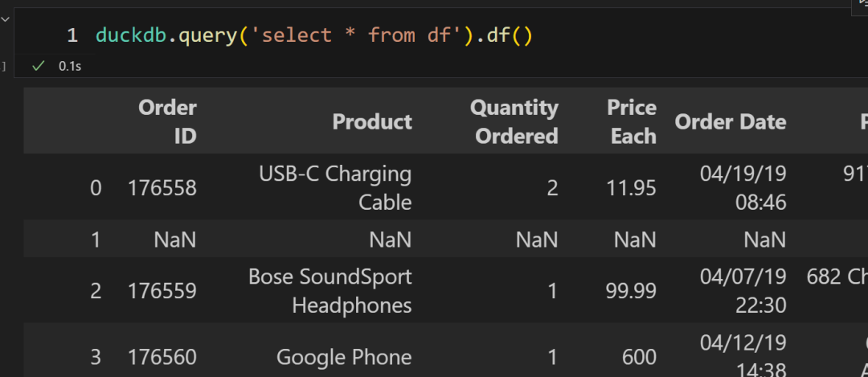
Task: Click the 99.99 price cell
Action: 630,290
